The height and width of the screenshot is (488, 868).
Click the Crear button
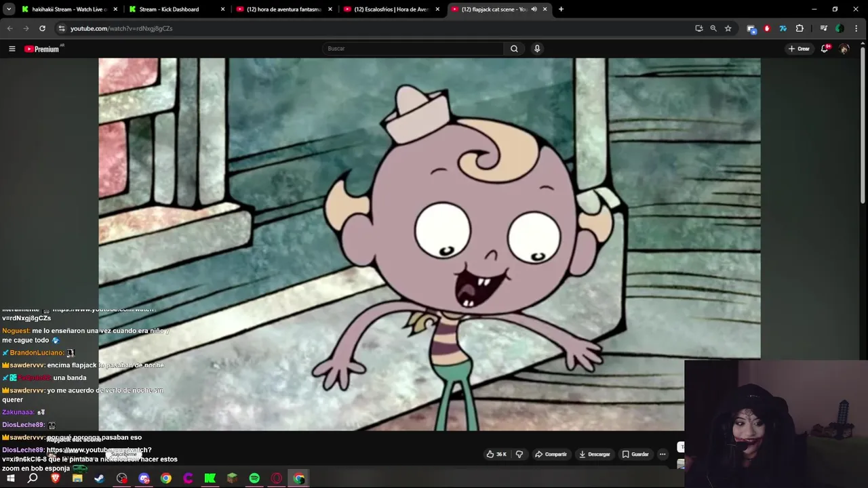click(799, 49)
